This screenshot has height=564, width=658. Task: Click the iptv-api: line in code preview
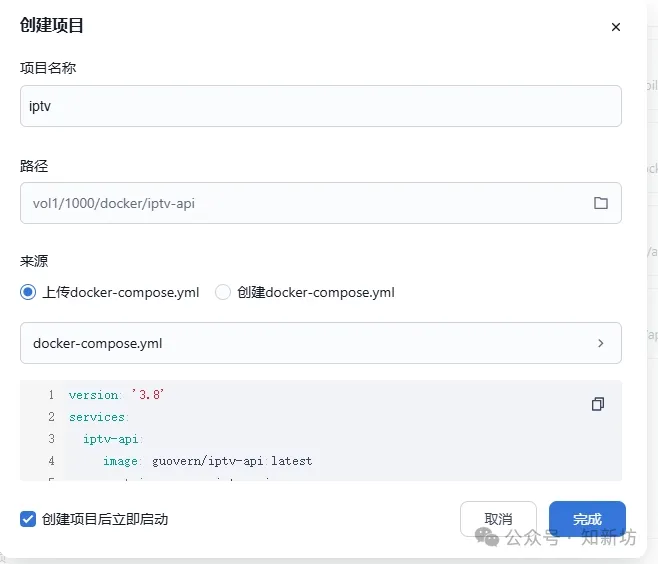point(113,439)
